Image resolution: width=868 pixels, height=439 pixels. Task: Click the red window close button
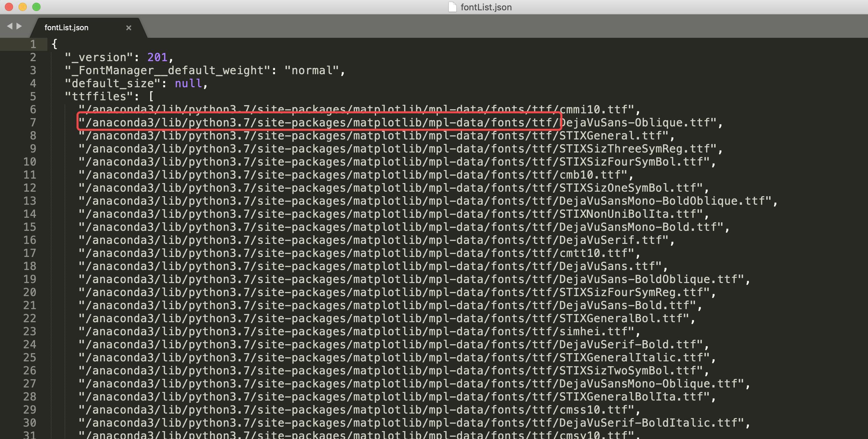tap(9, 7)
